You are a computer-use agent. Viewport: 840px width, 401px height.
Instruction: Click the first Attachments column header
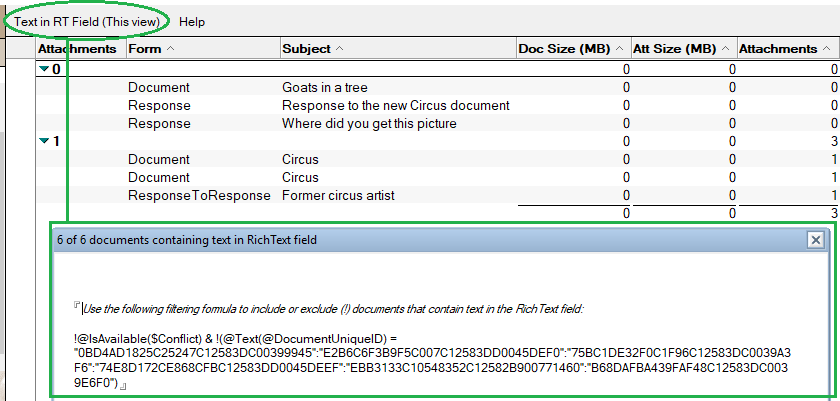[77, 49]
